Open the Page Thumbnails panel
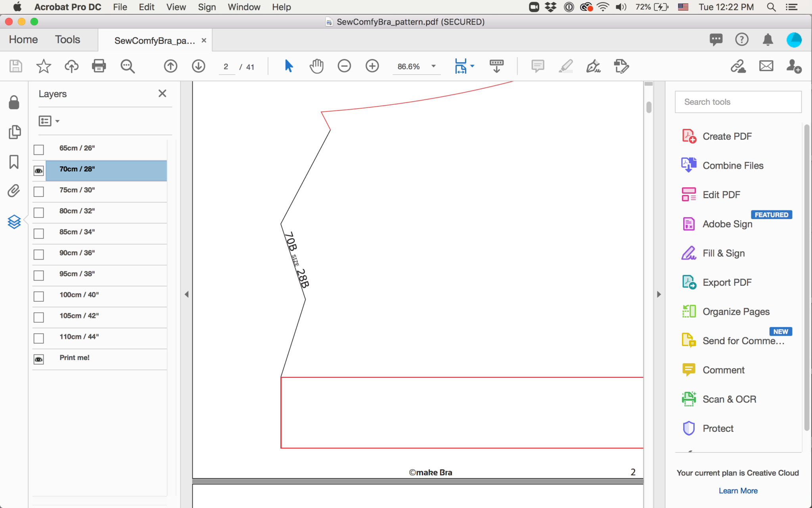Image resolution: width=812 pixels, height=508 pixels. click(14, 132)
